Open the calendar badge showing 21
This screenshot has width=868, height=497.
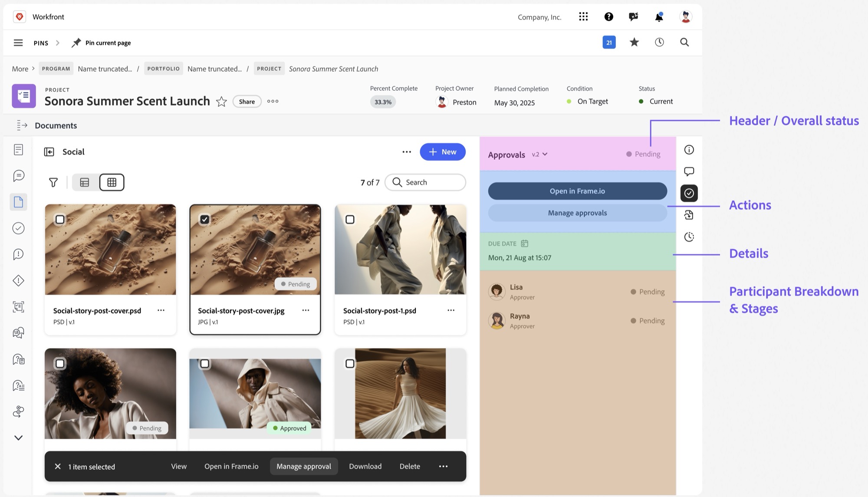[x=609, y=42]
